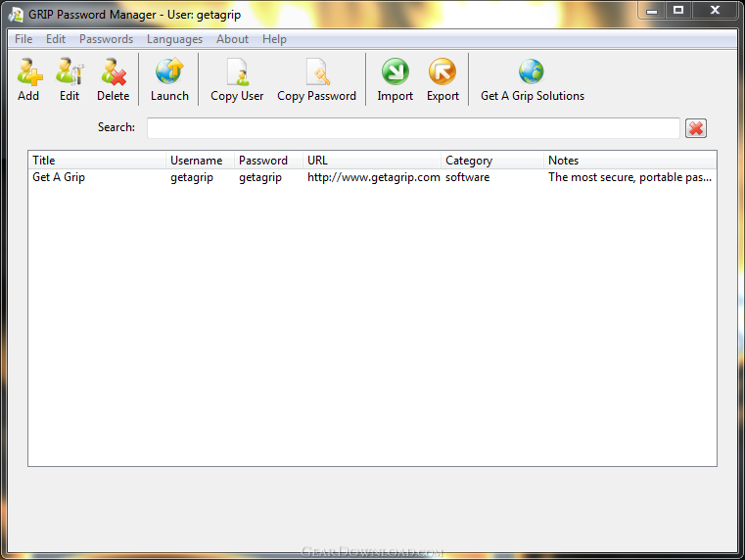Click the 'software' category cell
The width and height of the screenshot is (745, 560).
coord(467,177)
